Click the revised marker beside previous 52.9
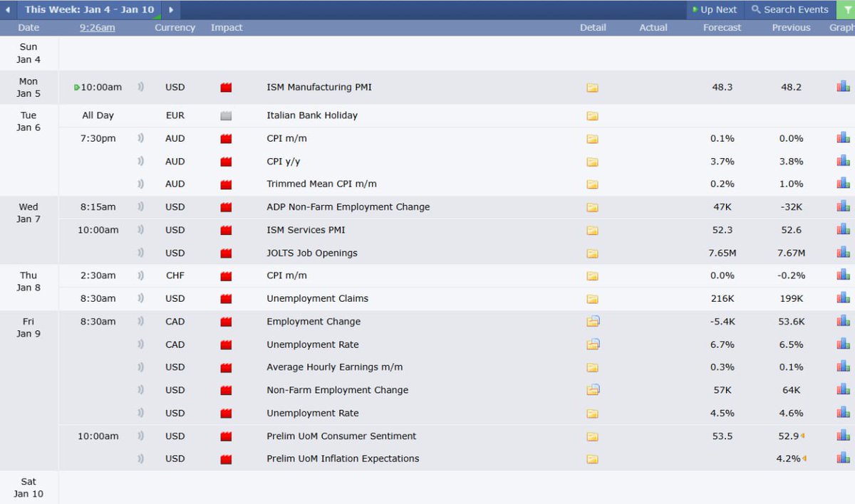Screen dimensions: 855x504 803,436
